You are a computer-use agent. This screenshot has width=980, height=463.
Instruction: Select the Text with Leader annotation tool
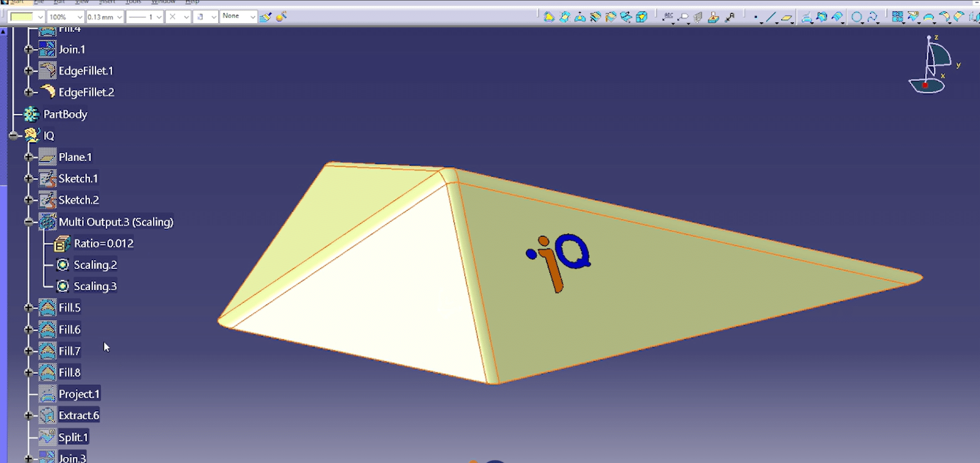[x=668, y=18]
